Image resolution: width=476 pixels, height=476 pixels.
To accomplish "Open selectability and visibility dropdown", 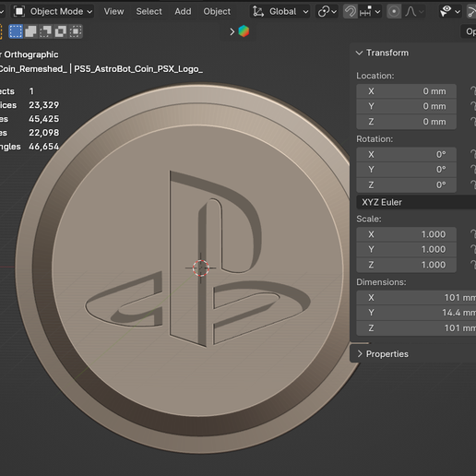I will click(450, 12).
